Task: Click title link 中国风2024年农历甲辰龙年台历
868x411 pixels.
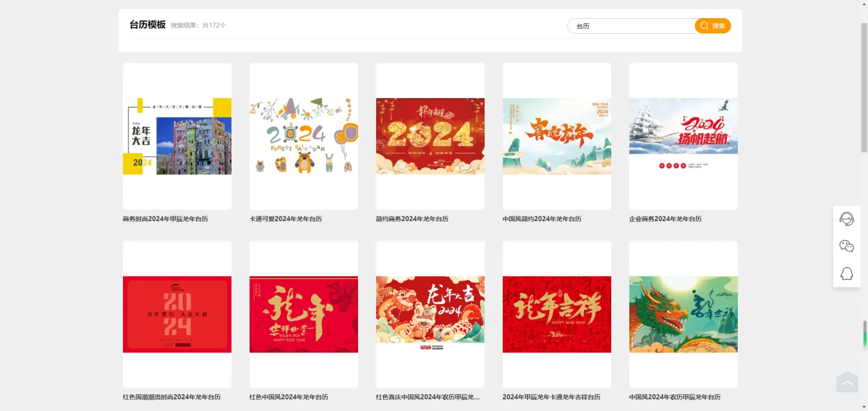Action: coord(675,397)
